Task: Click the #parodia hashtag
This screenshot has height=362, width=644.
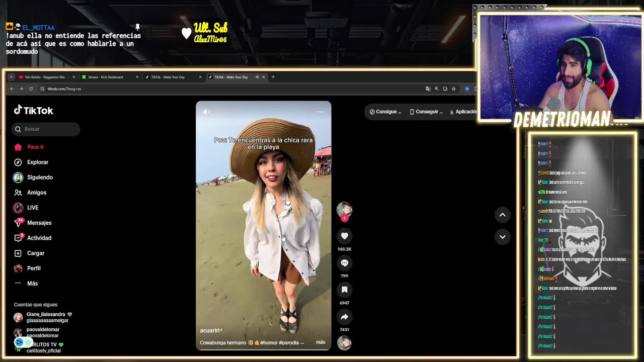Action: pos(290,342)
